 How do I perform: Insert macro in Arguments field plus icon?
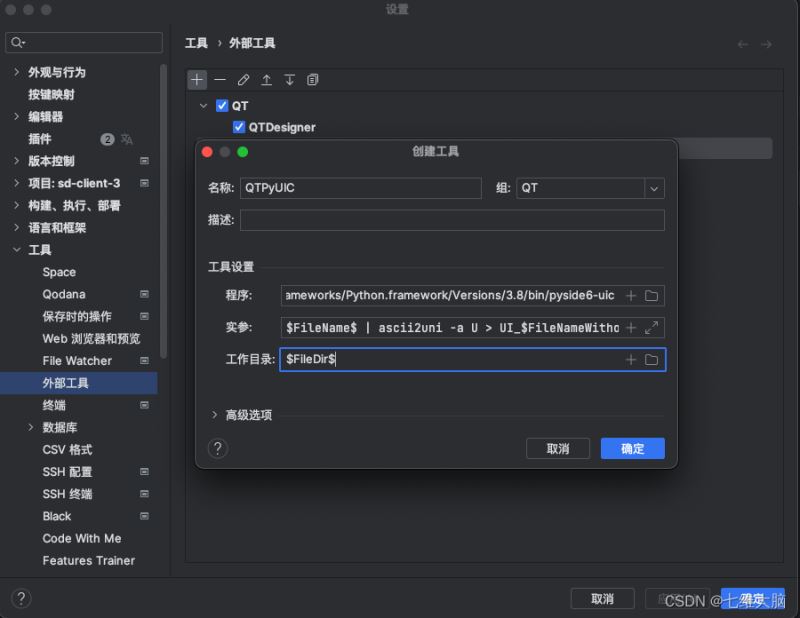pyautogui.click(x=631, y=328)
